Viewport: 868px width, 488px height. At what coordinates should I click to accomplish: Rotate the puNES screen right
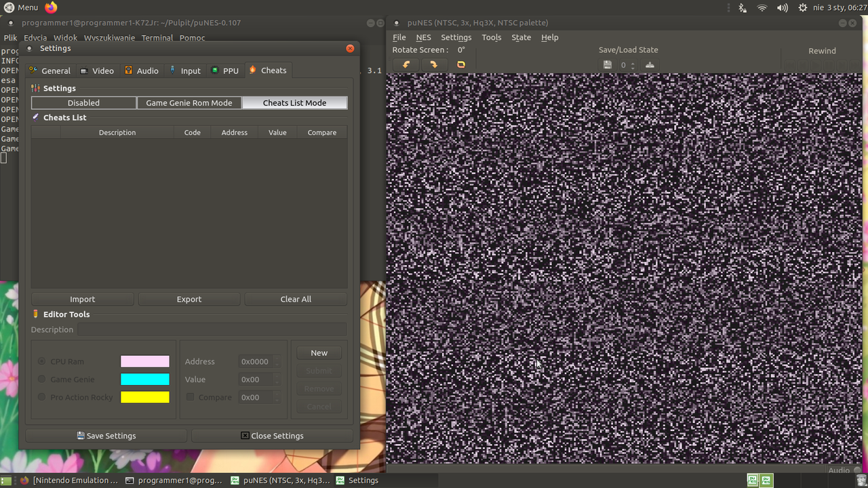434,65
